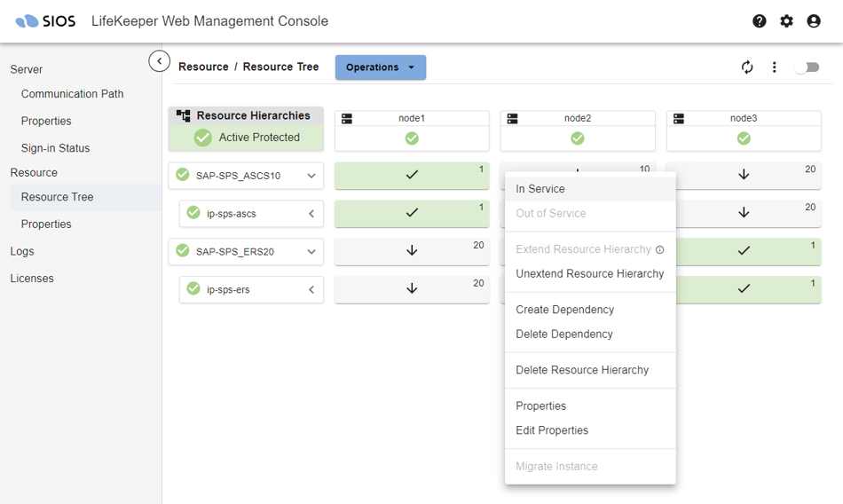
Task: Open the help question mark icon
Action: pos(759,21)
